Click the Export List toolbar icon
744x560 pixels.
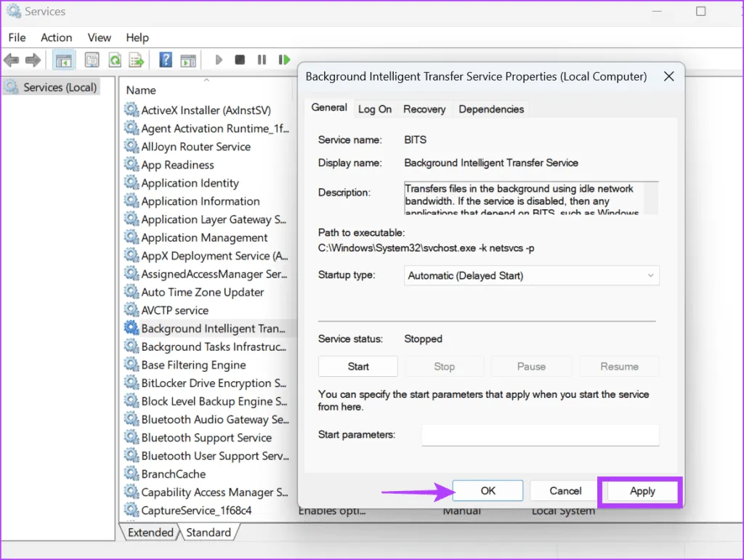(x=136, y=60)
